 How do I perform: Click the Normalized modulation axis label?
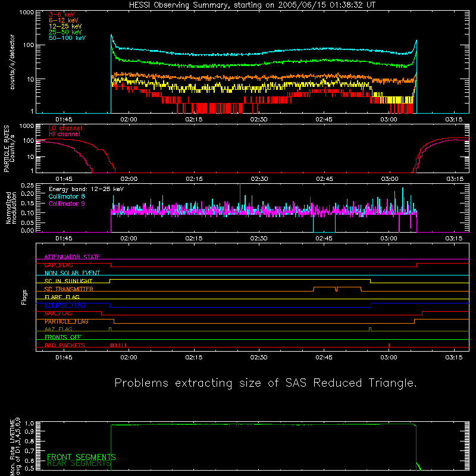(11, 208)
